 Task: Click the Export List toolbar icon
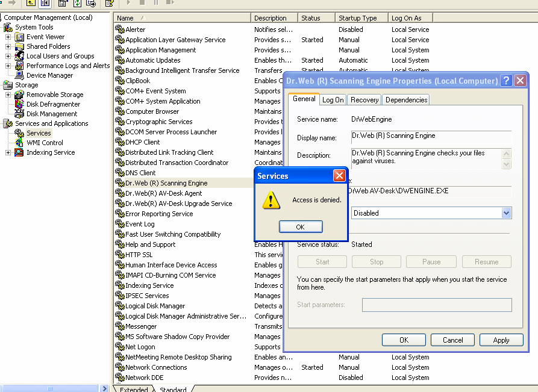91,3
